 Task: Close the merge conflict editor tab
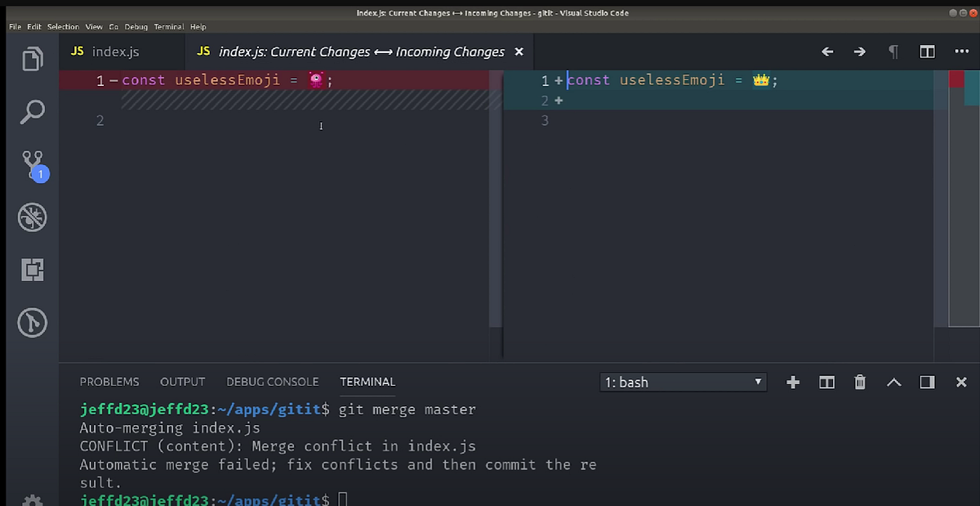point(519,51)
